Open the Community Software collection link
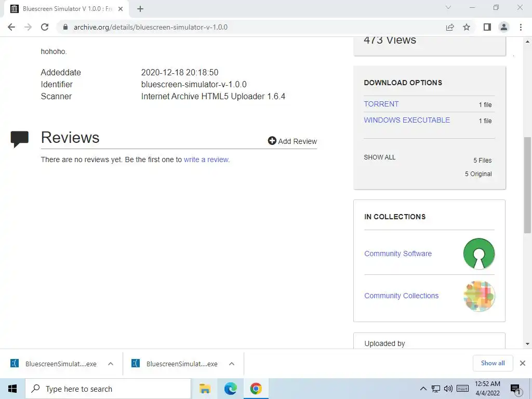 [x=398, y=254]
